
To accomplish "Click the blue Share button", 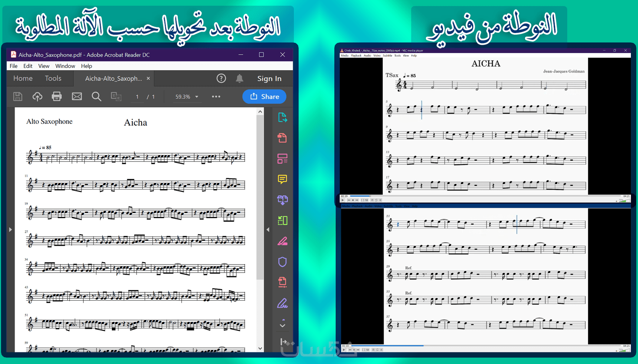I will tap(264, 96).
